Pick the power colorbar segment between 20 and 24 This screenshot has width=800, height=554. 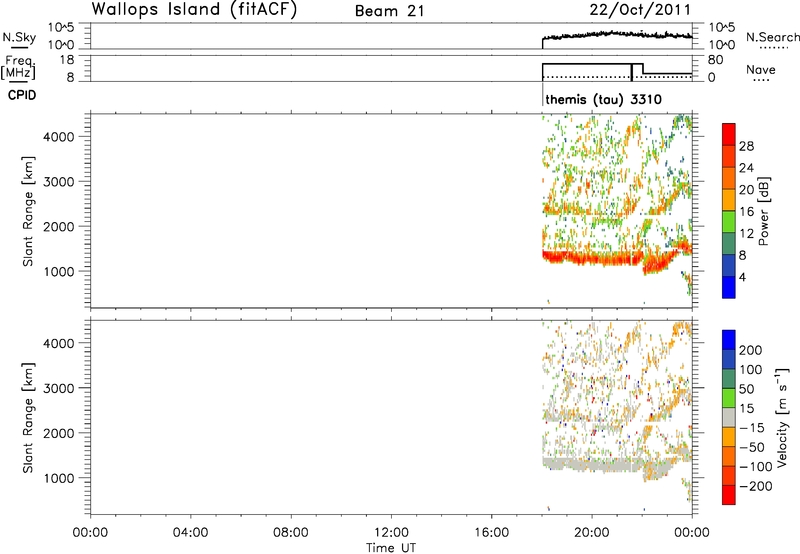pos(729,179)
